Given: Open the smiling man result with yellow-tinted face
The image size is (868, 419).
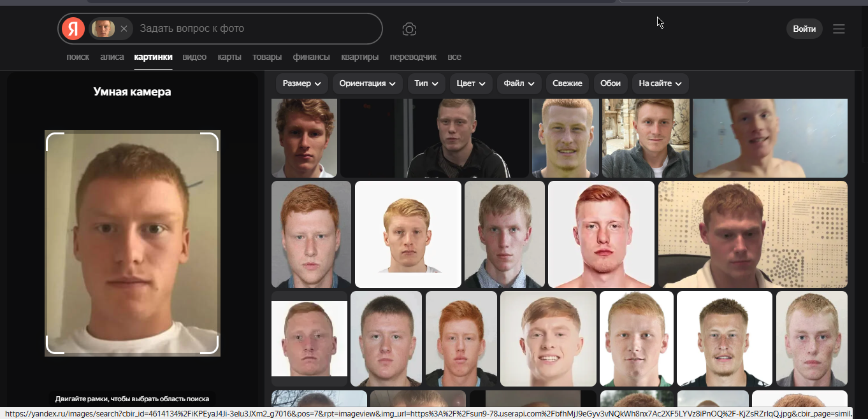Looking at the screenshot, I should click(565, 138).
